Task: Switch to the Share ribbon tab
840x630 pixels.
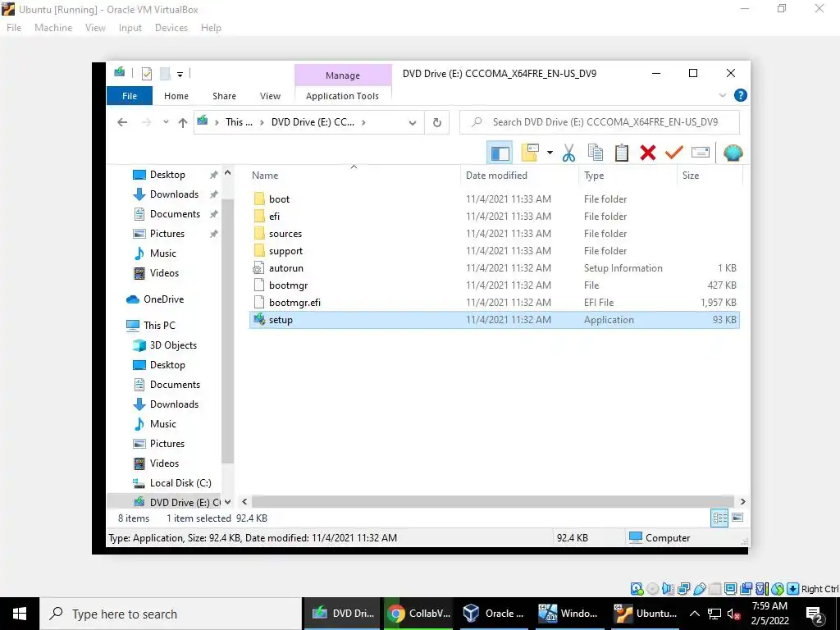Action: pyautogui.click(x=224, y=96)
